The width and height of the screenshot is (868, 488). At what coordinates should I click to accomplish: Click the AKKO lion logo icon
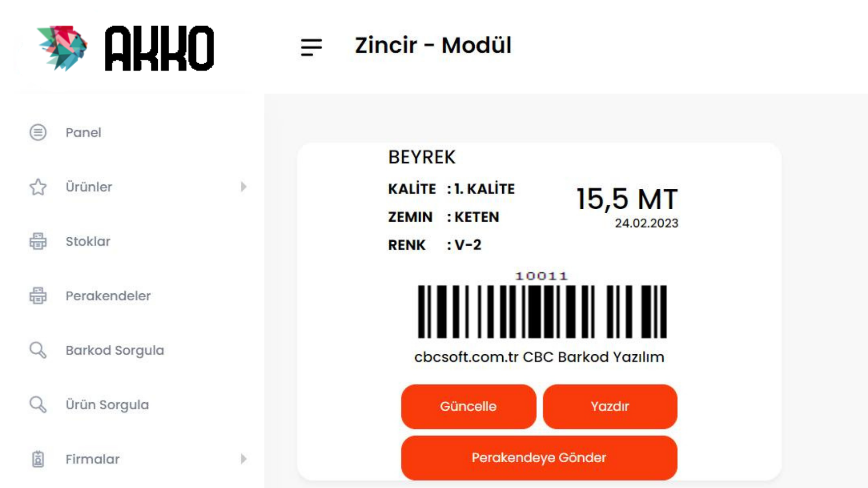62,48
